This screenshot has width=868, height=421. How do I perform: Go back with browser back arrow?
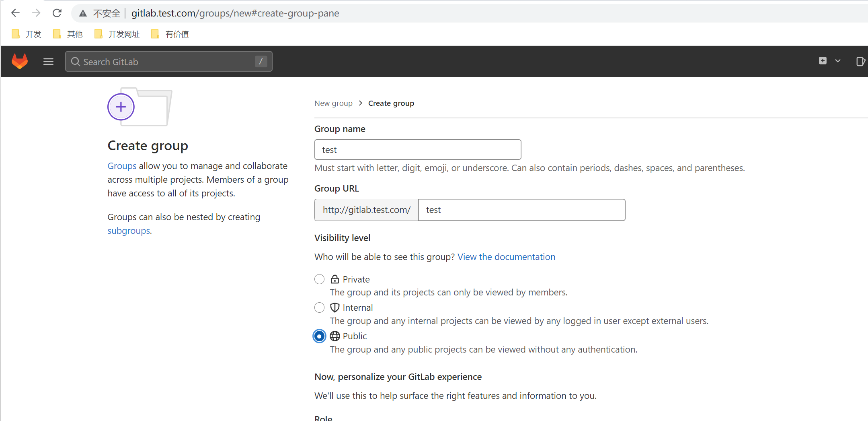click(x=15, y=13)
